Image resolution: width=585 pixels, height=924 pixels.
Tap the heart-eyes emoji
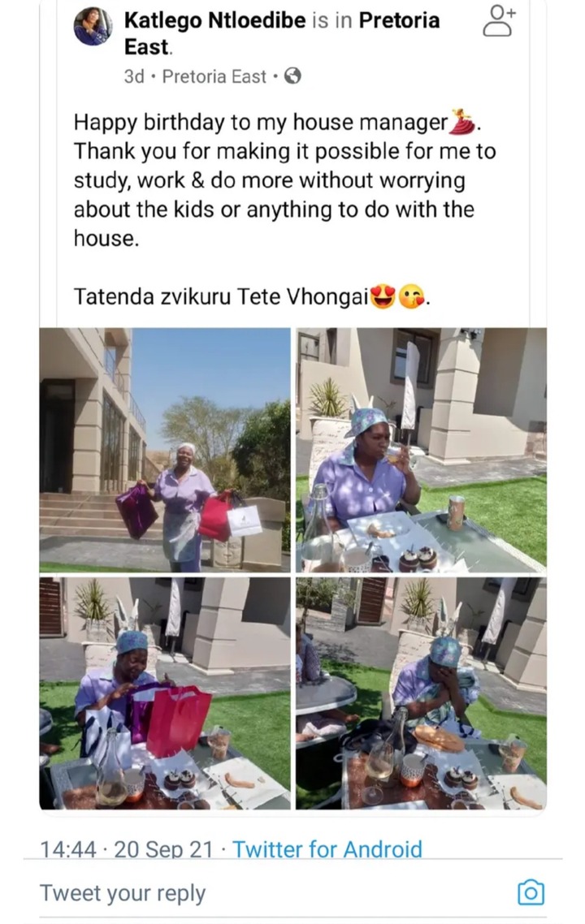click(383, 297)
